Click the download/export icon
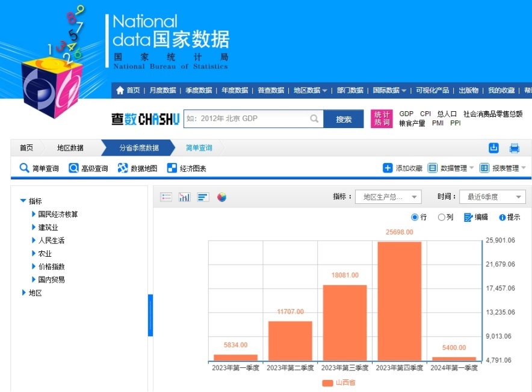This screenshot has height=392, width=532. 494,148
